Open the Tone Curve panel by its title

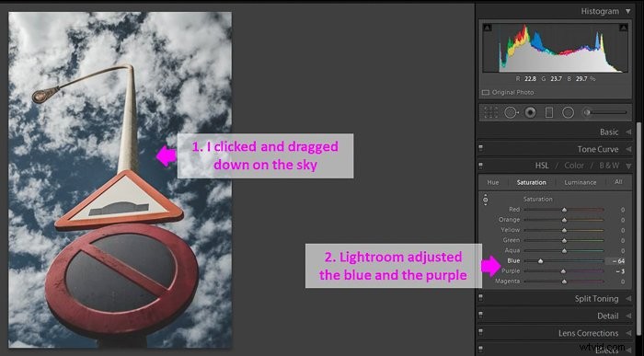click(598, 149)
